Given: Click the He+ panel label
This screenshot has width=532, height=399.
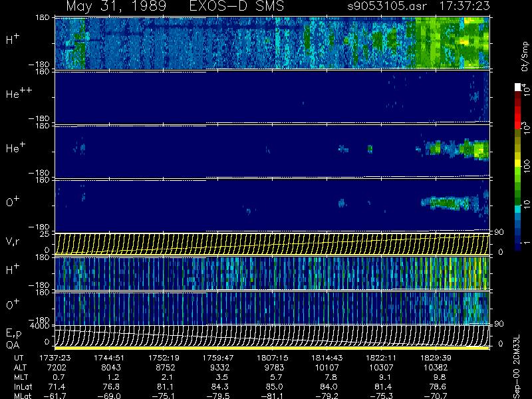Looking at the screenshot, I should (15, 148).
